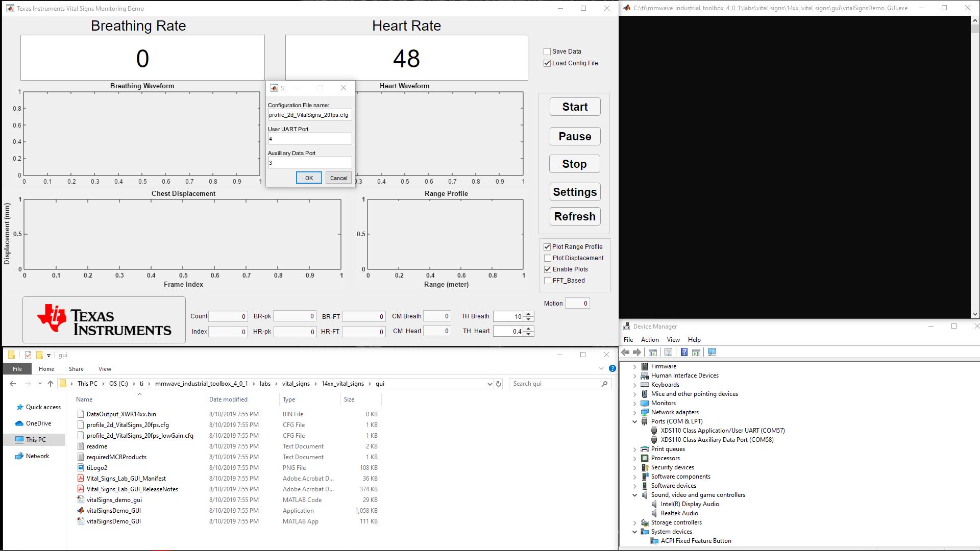Click refresh icon beside address bar
Viewport: 980px width, 551px height.
499,384
